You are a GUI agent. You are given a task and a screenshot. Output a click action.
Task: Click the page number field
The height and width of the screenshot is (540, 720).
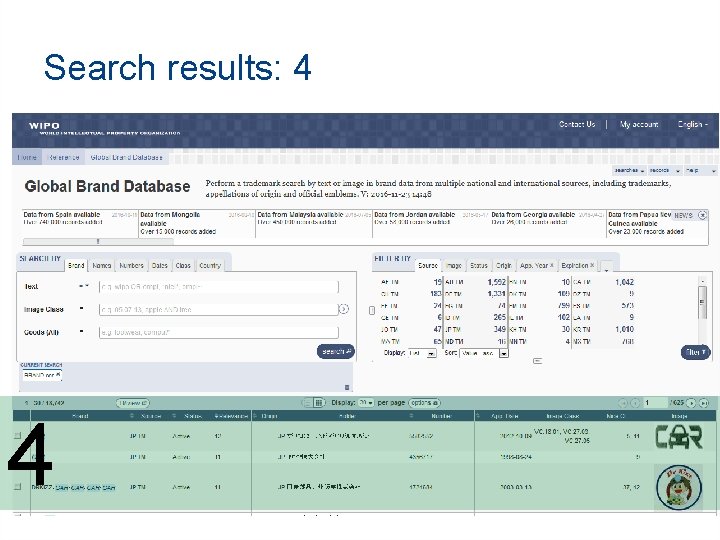[655, 403]
